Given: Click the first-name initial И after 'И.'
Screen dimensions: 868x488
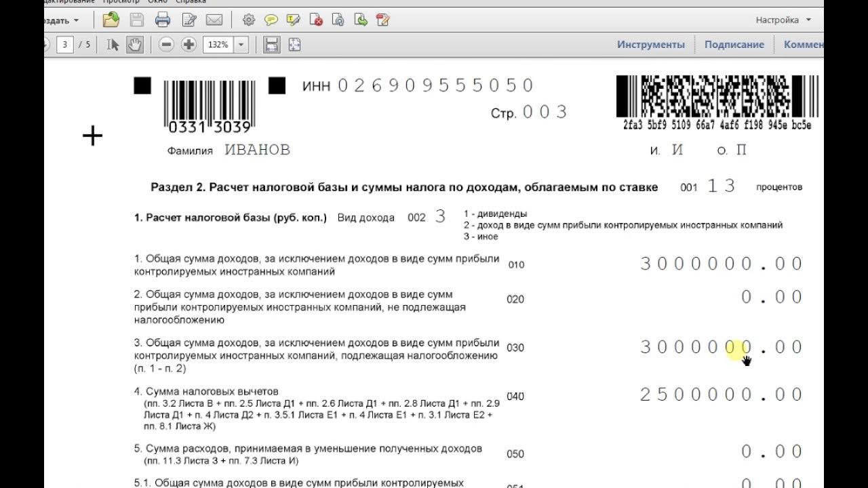Looking at the screenshot, I should [x=677, y=150].
